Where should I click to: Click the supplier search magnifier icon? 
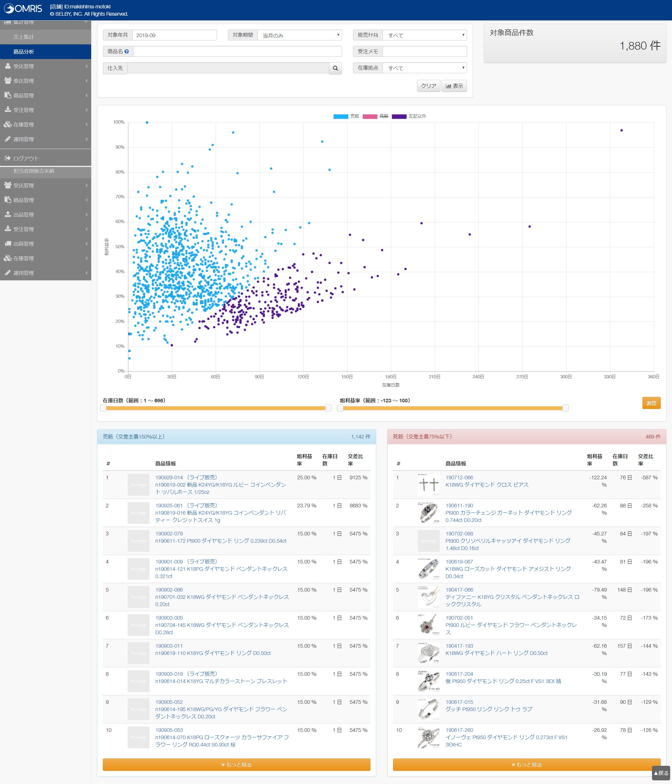tap(335, 68)
